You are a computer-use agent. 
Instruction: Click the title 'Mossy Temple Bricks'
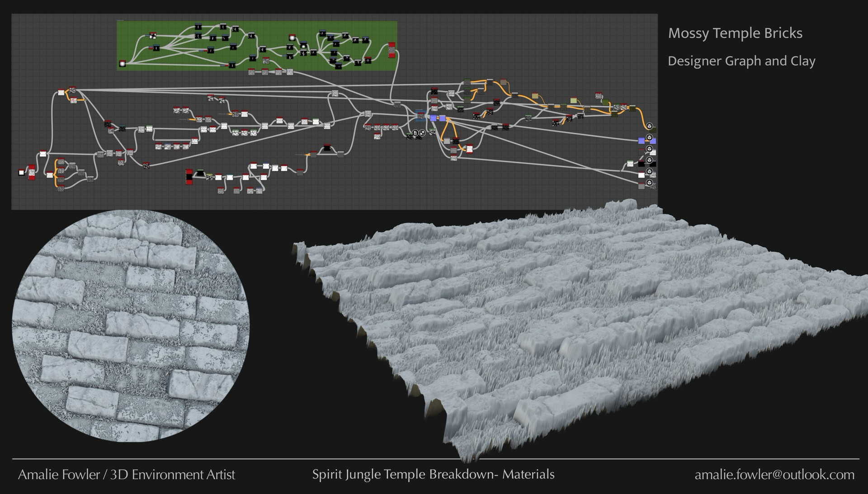coord(735,33)
